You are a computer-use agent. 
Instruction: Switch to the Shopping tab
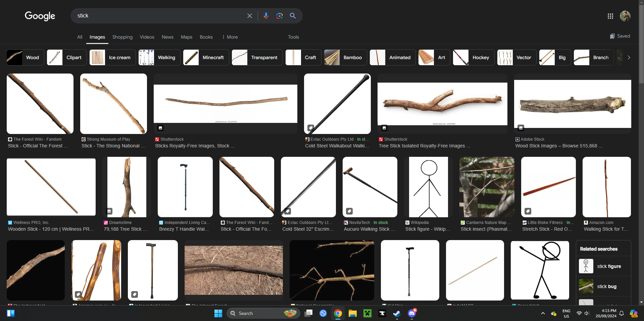(122, 37)
